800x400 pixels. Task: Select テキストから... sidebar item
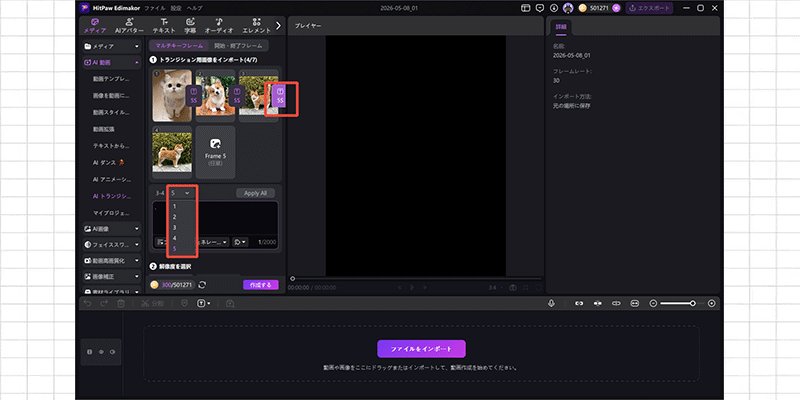[111, 146]
